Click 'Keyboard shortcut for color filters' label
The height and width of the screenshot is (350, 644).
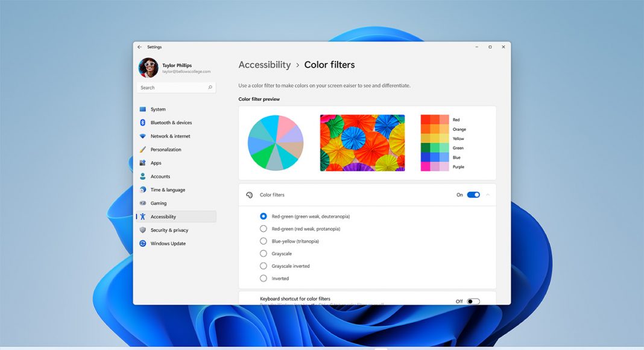tap(295, 299)
